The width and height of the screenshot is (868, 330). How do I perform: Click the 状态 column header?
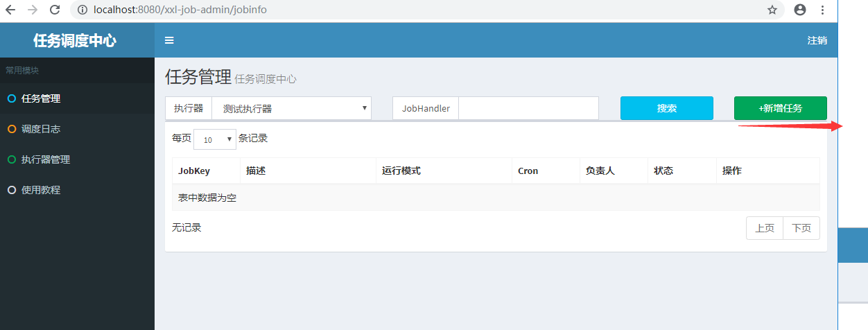tap(682, 171)
